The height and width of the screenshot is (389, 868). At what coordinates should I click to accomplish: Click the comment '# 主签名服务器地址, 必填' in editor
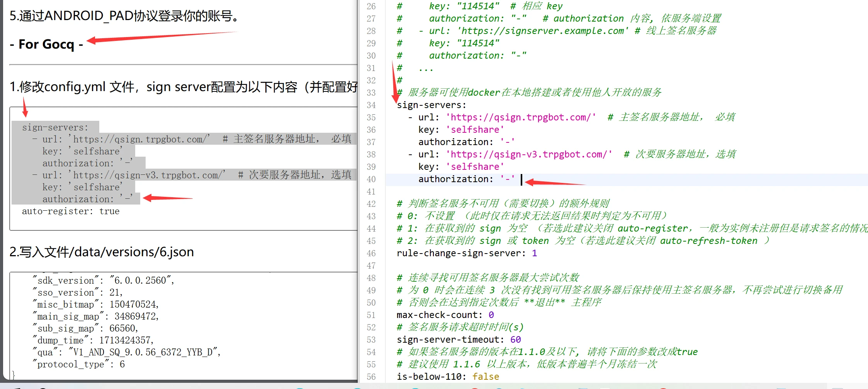coord(671,117)
